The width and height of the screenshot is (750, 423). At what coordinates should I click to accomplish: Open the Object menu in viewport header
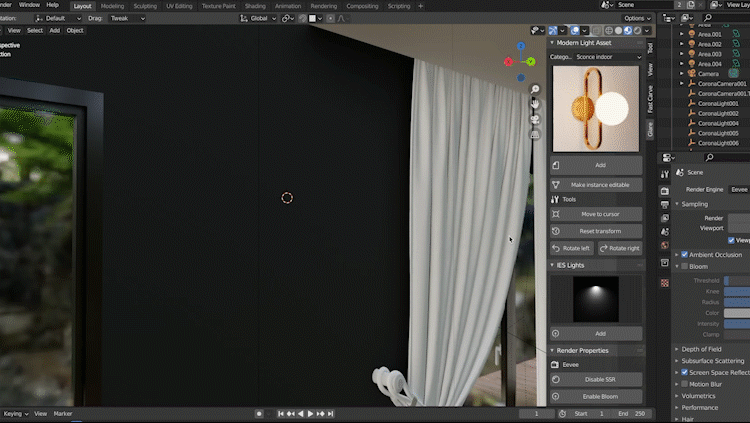(x=75, y=31)
